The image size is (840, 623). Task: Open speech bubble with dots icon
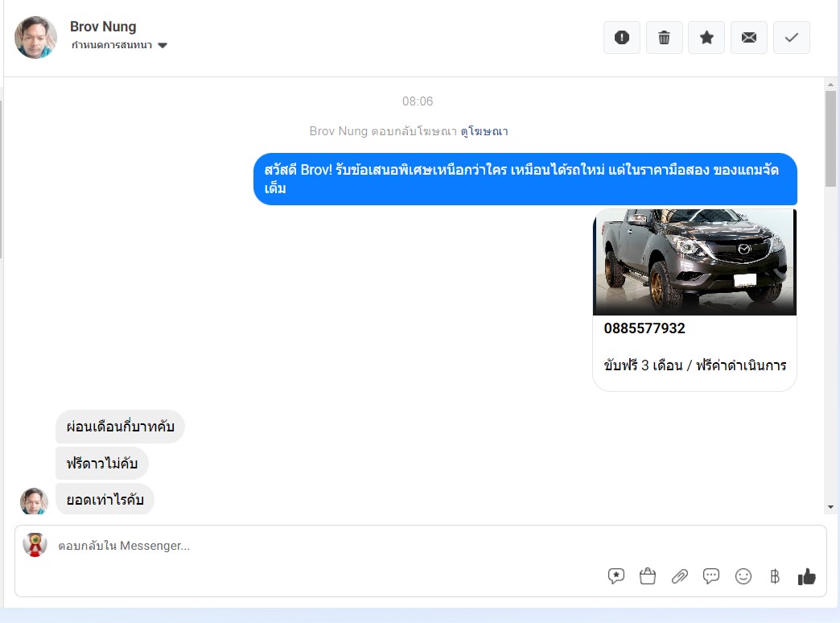coord(711,576)
